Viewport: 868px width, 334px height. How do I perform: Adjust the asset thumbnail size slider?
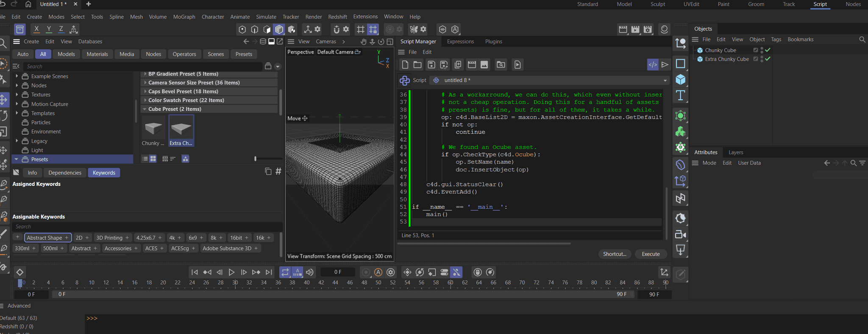(256, 159)
